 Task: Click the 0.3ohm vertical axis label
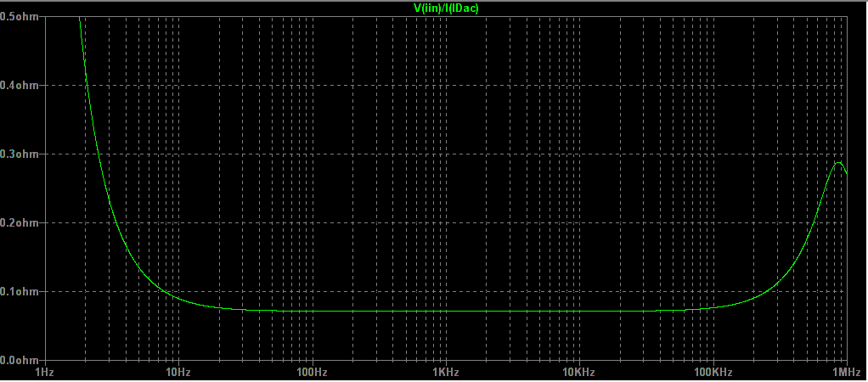[20, 154]
